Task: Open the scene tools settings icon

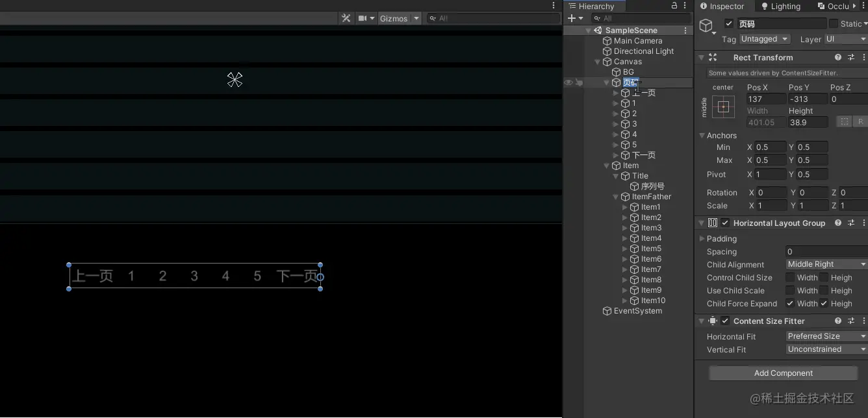Action: click(346, 18)
